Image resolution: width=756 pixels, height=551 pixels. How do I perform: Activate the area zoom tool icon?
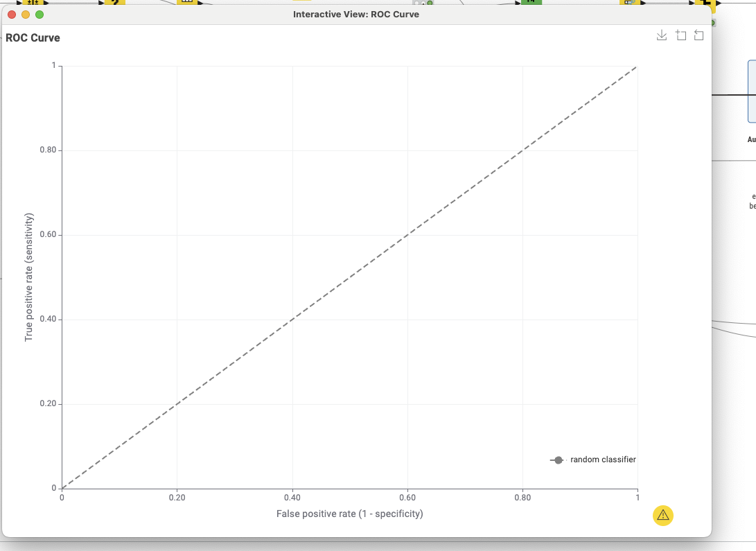click(x=680, y=35)
